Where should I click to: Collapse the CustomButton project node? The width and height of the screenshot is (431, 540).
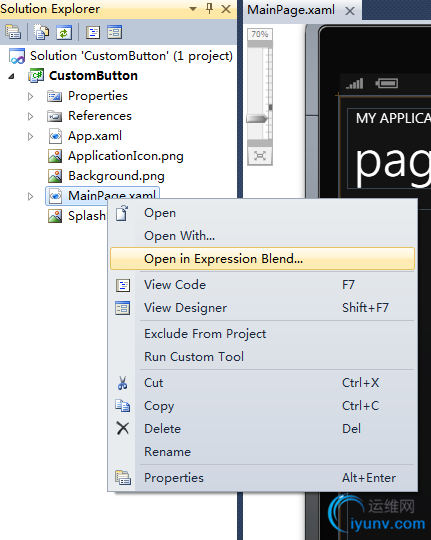point(11,76)
